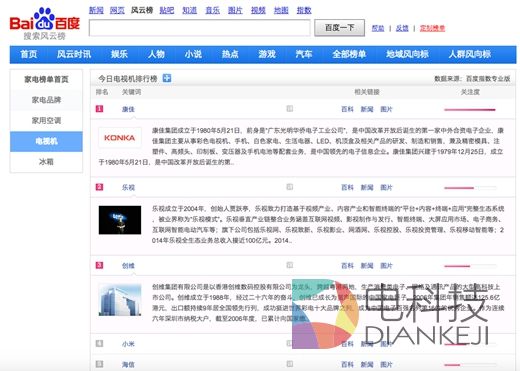Image resolution: width=520 pixels, height=371 pixels.
Task: Open 人群风向标 tab
Action: point(470,54)
